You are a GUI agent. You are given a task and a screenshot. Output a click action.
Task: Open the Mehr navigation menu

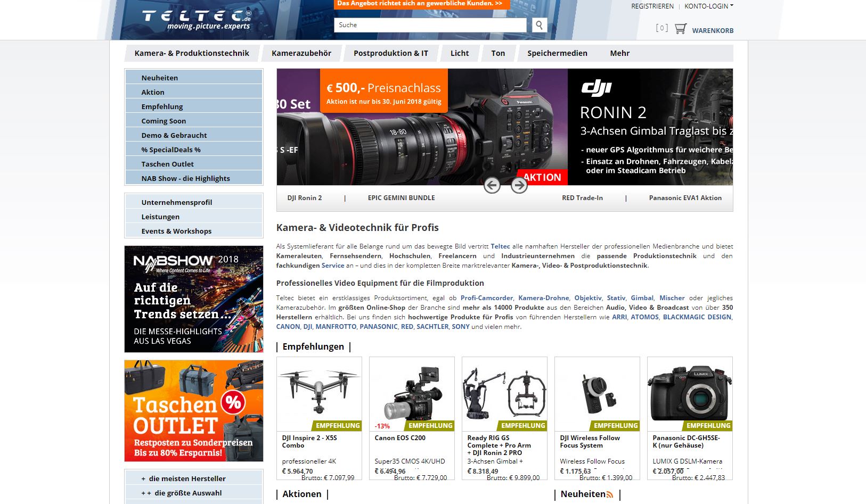pyautogui.click(x=619, y=53)
